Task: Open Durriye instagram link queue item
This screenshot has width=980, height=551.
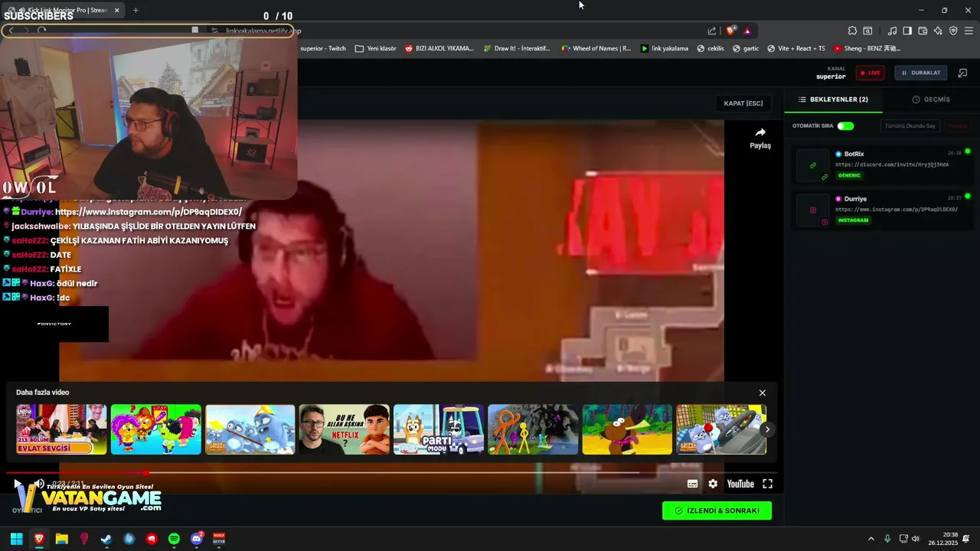Action: (x=882, y=210)
